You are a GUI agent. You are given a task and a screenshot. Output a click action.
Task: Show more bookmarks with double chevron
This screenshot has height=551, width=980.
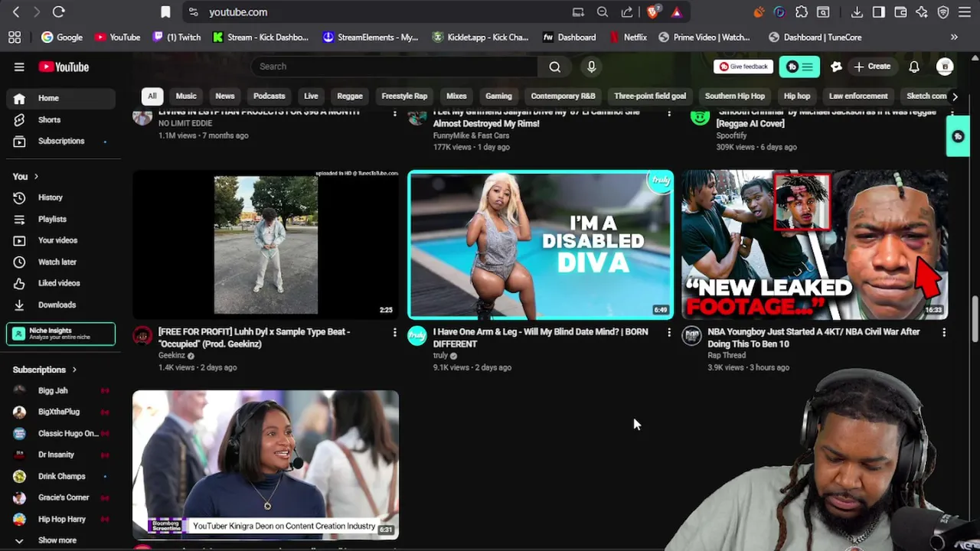click(954, 37)
